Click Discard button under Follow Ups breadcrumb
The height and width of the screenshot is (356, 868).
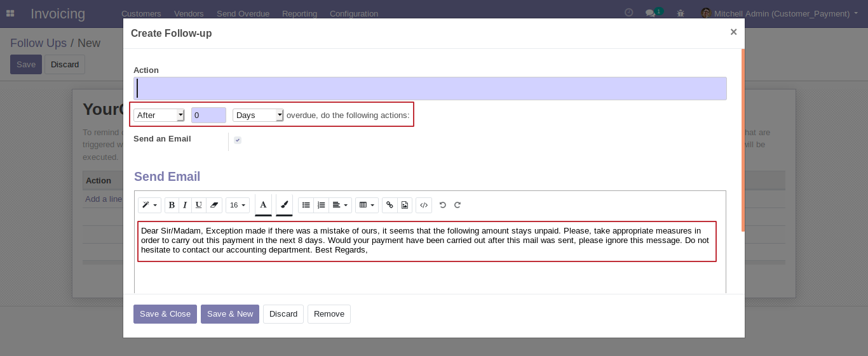[65, 65]
